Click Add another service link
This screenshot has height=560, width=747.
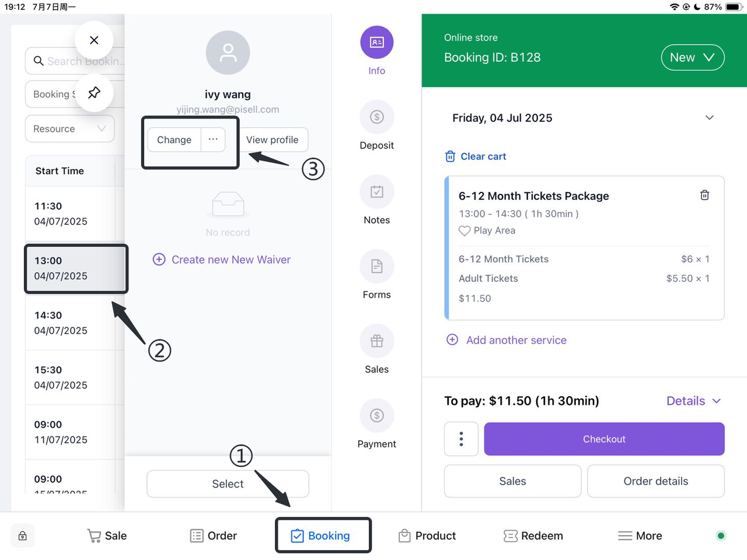[x=516, y=340]
